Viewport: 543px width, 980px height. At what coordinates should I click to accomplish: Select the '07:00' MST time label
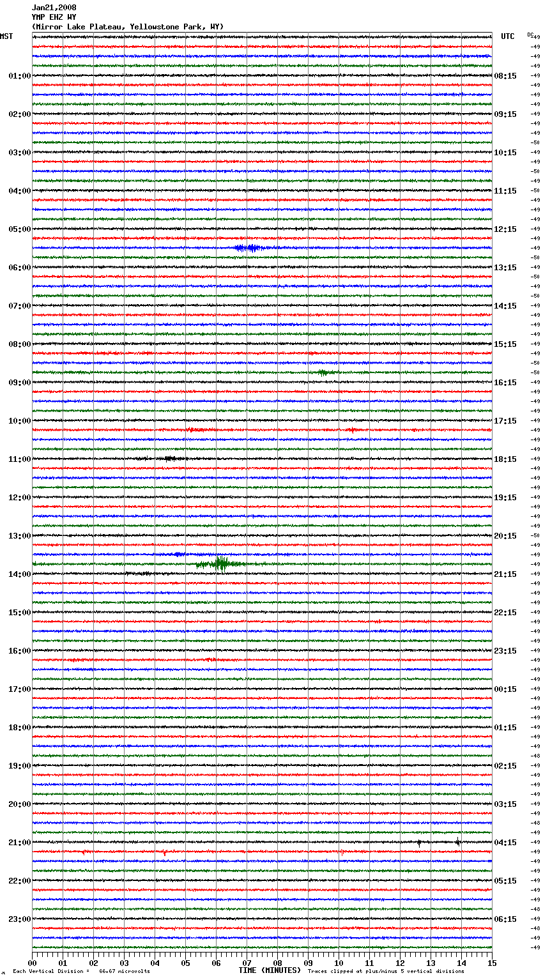[20, 306]
